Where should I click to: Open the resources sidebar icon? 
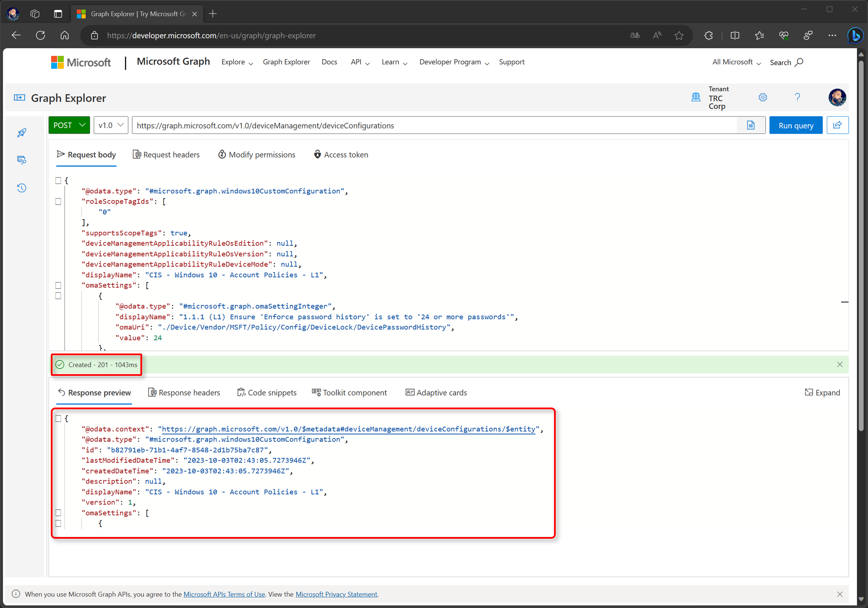click(x=22, y=160)
